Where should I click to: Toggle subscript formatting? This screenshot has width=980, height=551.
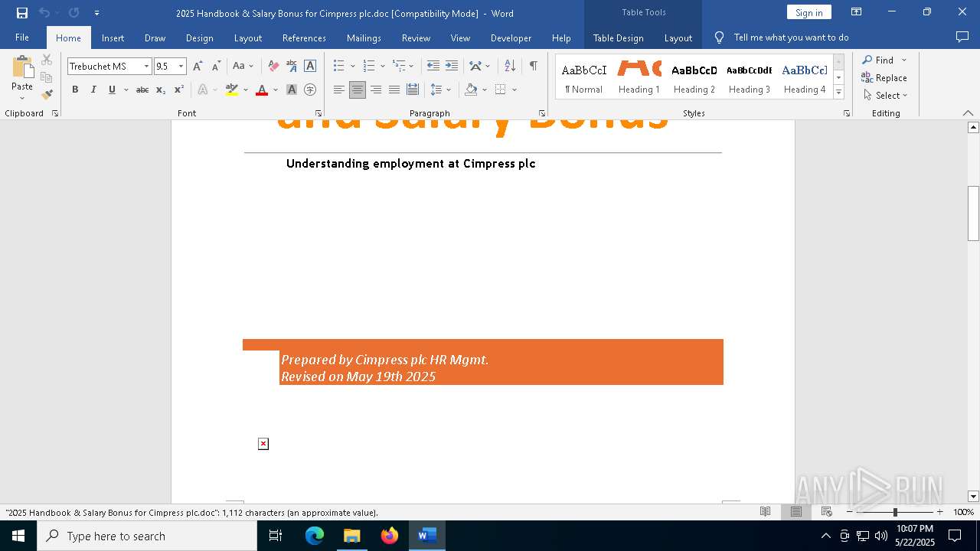161,90
